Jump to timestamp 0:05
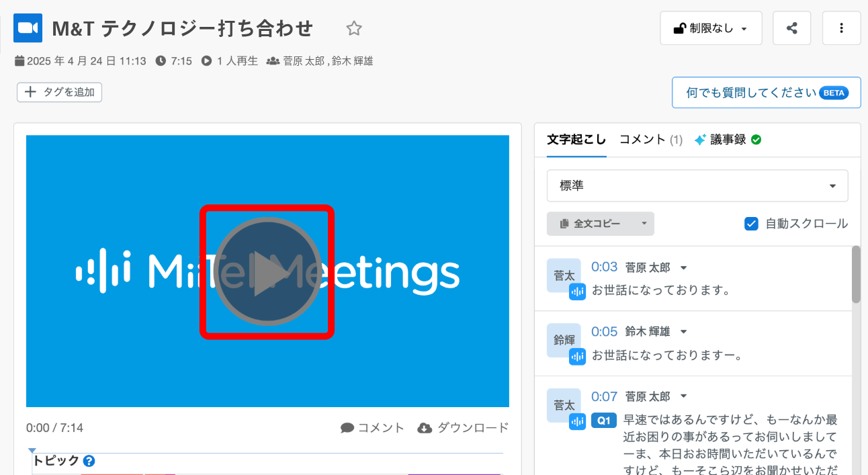This screenshot has width=868, height=475. pos(604,331)
